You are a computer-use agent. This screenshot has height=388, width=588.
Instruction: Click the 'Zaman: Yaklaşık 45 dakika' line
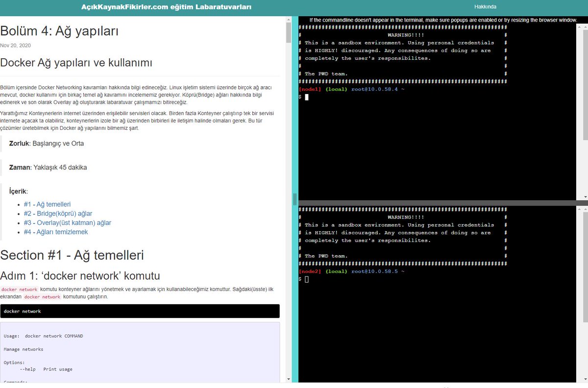pos(48,167)
